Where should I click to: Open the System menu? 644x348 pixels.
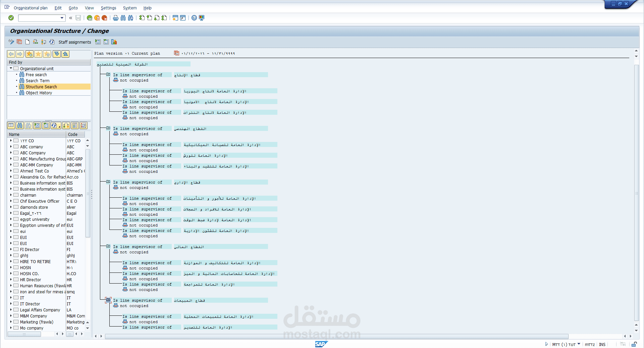(x=130, y=8)
